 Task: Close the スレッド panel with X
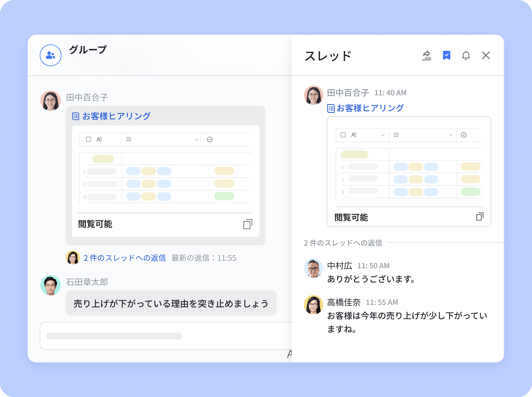(486, 55)
